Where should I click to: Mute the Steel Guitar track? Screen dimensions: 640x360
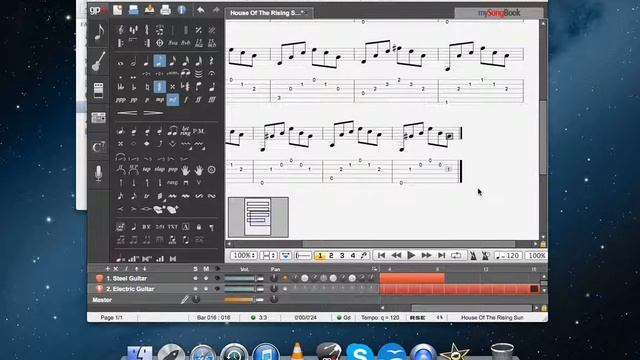pyautogui.click(x=206, y=278)
